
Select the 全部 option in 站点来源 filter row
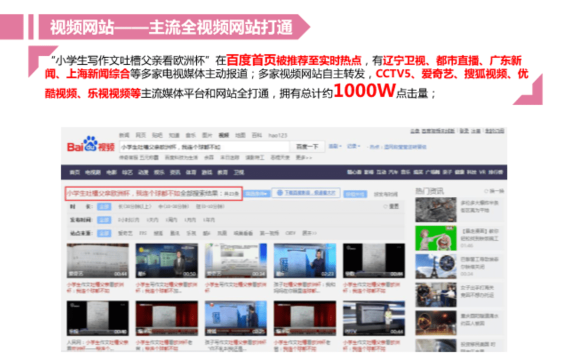(104, 233)
